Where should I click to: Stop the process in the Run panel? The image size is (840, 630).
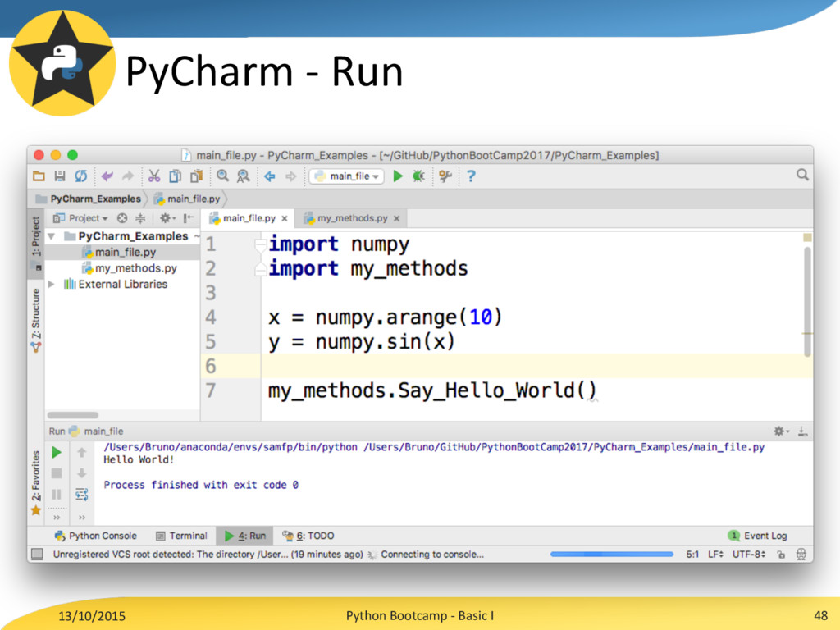coord(57,473)
